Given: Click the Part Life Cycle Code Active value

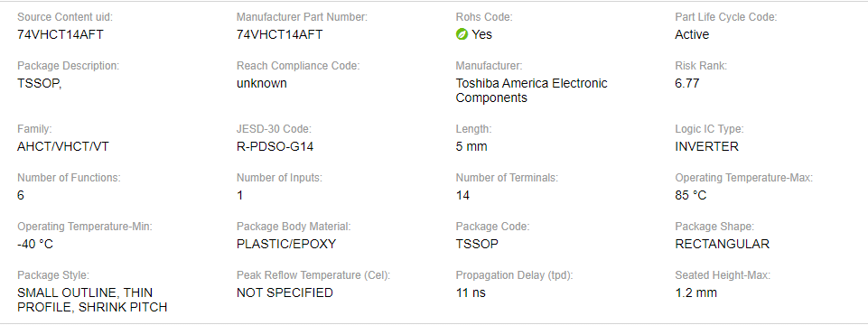Looking at the screenshot, I should coord(692,34).
